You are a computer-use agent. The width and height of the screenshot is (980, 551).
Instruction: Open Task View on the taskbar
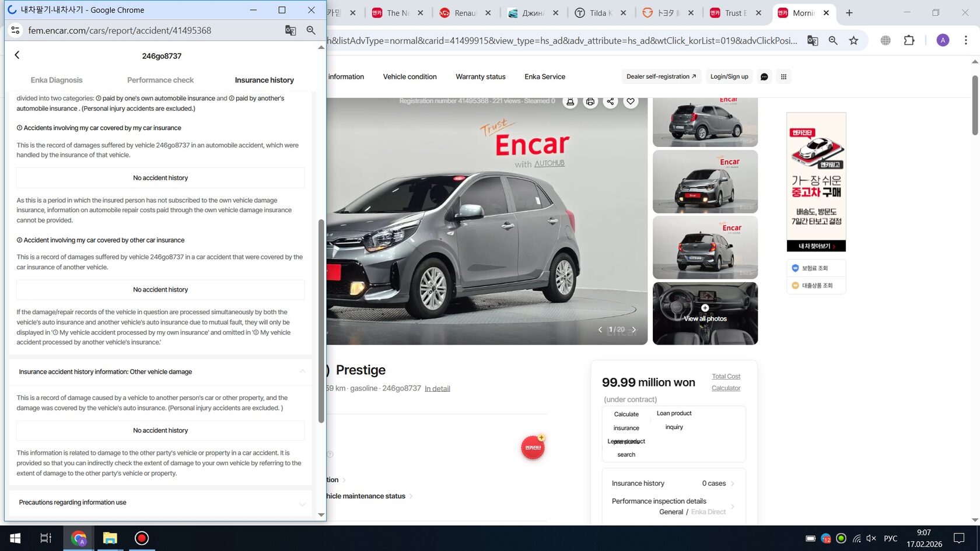pyautogui.click(x=45, y=538)
